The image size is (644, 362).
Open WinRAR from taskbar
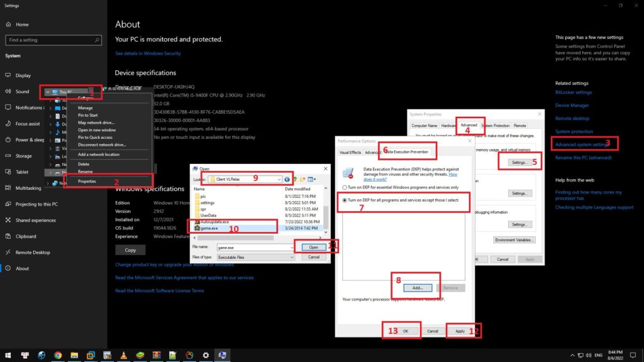coord(157,356)
